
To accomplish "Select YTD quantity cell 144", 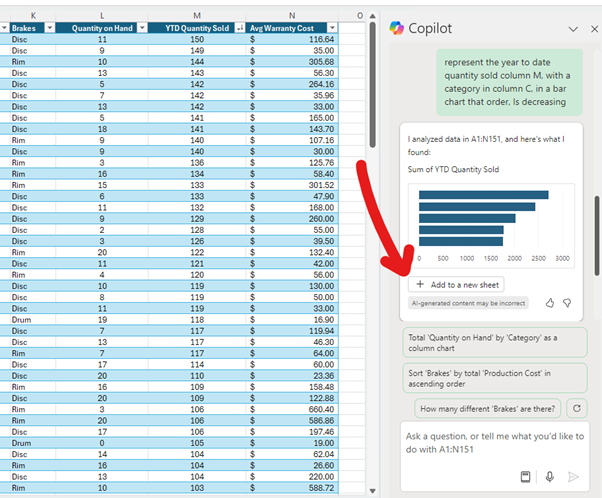I will tap(197, 62).
